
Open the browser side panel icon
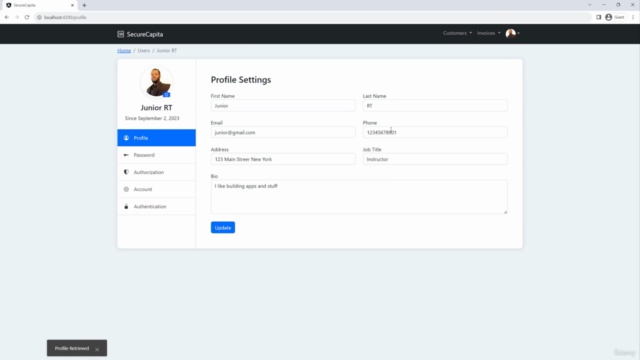click(x=598, y=17)
